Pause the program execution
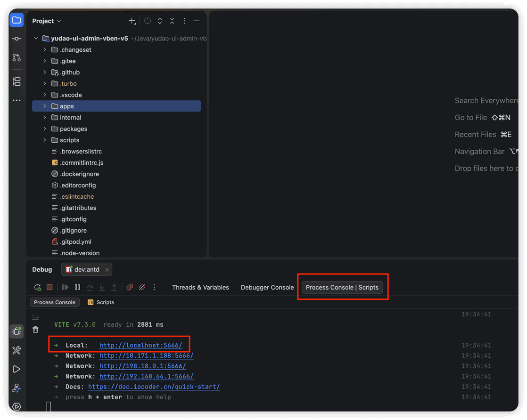Screen dimensions: 527x420 pos(77,287)
